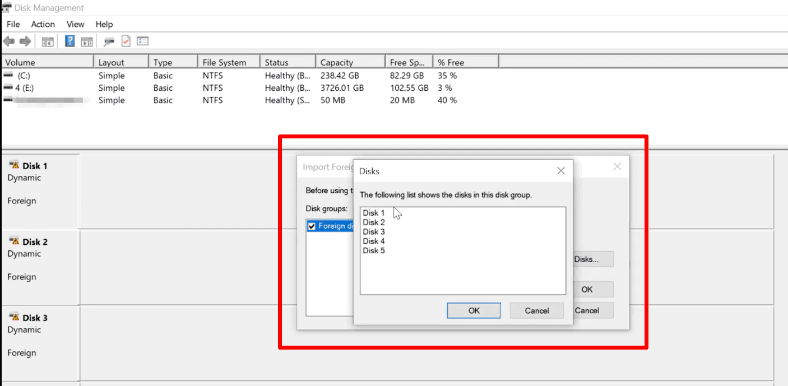This screenshot has width=788, height=386.
Task: Open the Action menu
Action: pyautogui.click(x=43, y=24)
